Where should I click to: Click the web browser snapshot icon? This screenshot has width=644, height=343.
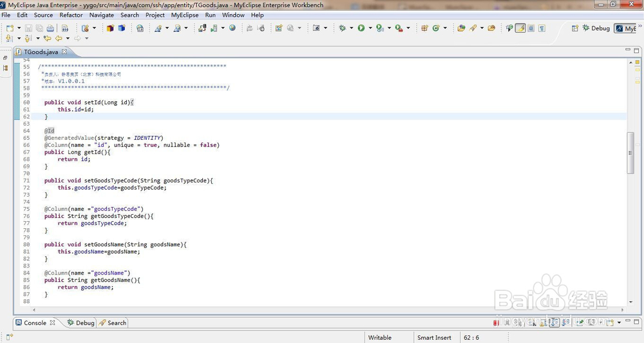pyautogui.click(x=140, y=28)
